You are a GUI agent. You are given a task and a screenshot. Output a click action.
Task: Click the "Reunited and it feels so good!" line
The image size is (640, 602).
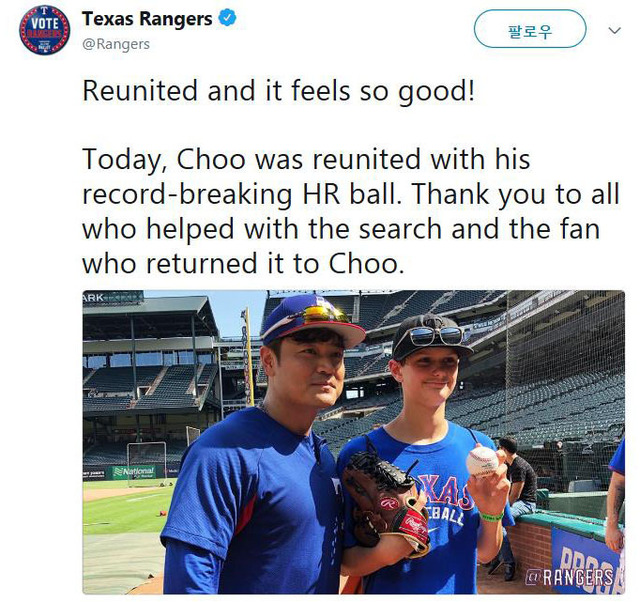pyautogui.click(x=279, y=91)
